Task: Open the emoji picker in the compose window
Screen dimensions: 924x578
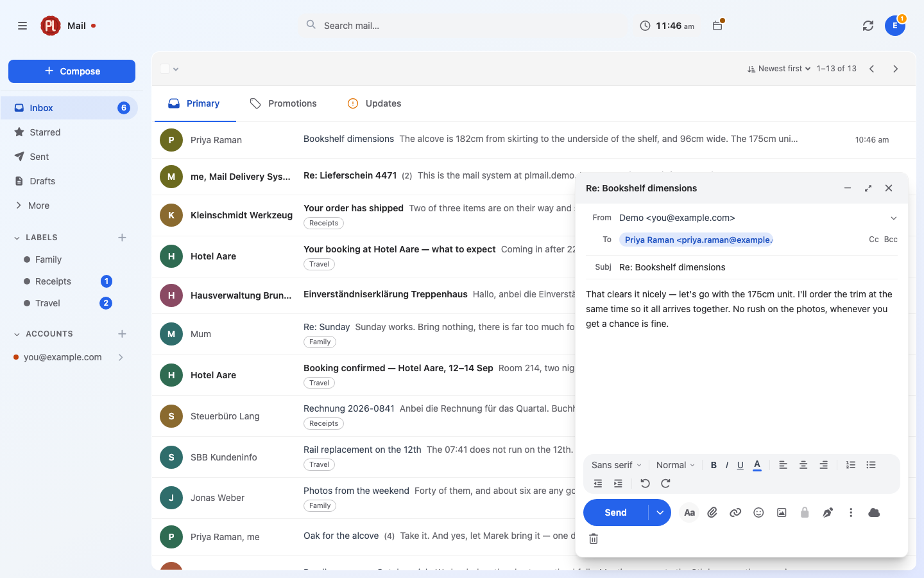Action: 758,512
